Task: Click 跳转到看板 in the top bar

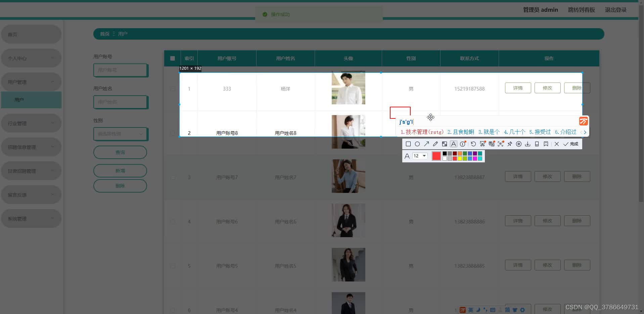Action: (x=582, y=10)
